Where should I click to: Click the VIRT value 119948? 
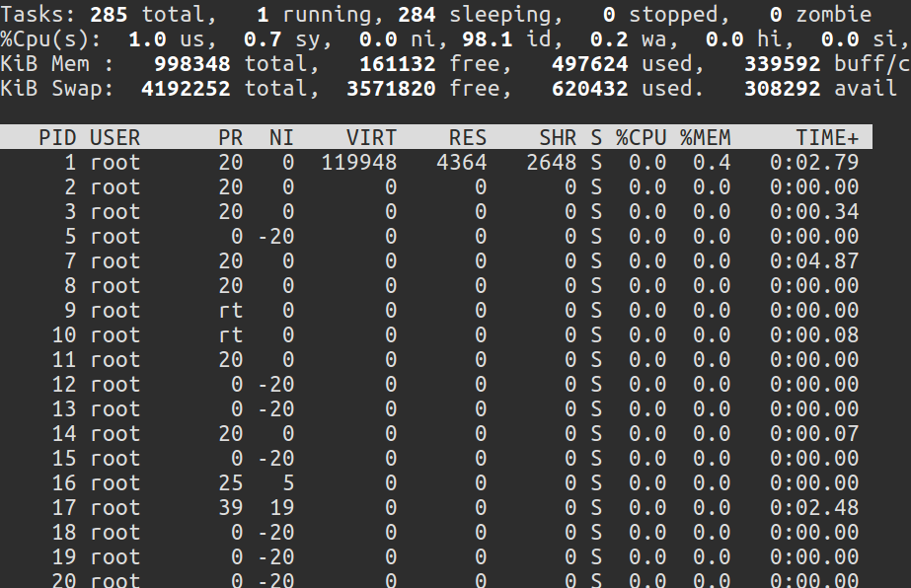click(x=359, y=163)
